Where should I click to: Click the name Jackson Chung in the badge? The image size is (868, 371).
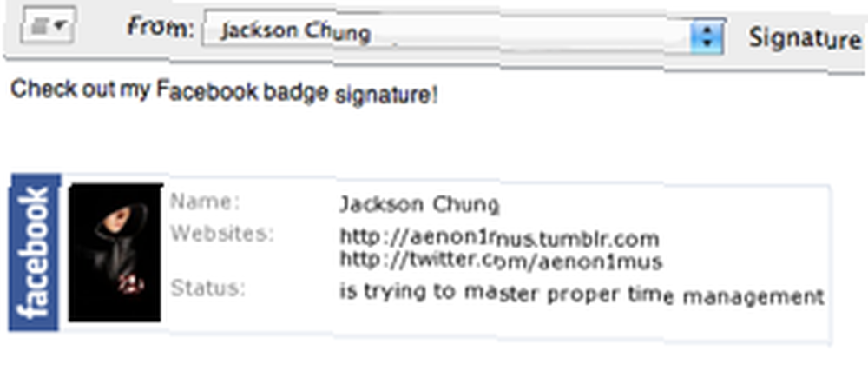[x=419, y=204]
